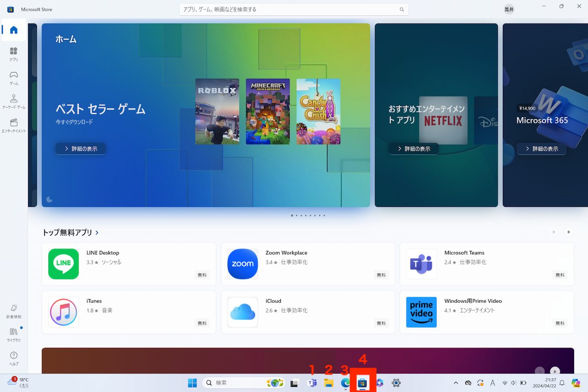Open the IME input mode A indicator

[492, 383]
